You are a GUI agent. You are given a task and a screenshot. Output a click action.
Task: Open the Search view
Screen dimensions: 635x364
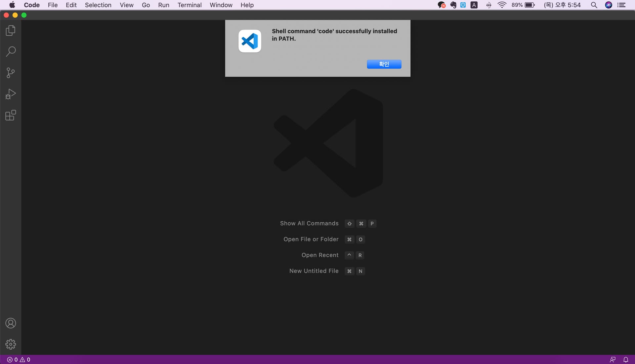[10, 52]
